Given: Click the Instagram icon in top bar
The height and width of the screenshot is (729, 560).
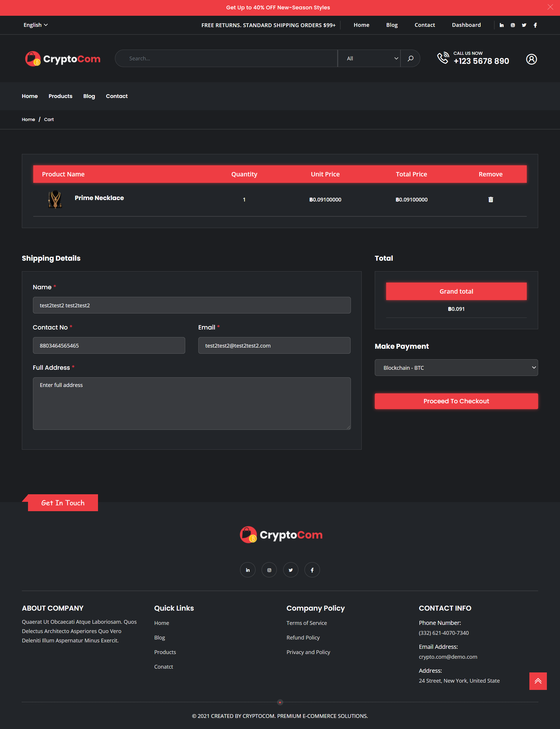Looking at the screenshot, I should [x=513, y=25].
